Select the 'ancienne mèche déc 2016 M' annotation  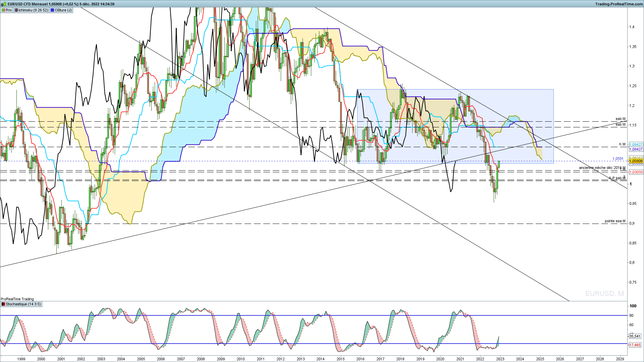[x=602, y=168]
